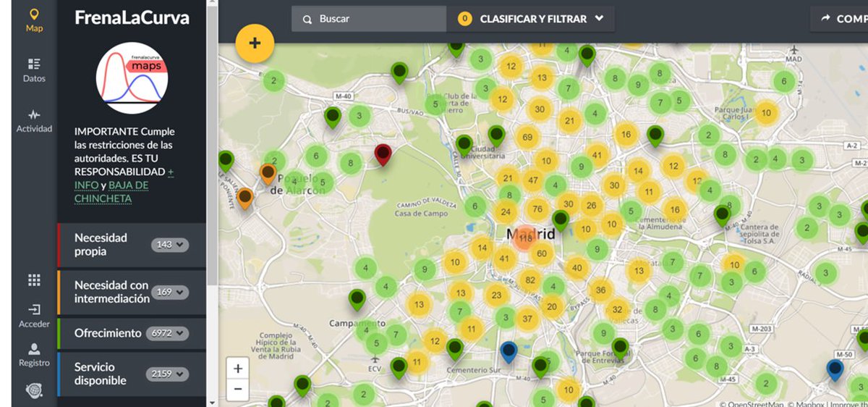Switch to the Datos view
Screen dimensions: 868x407
click(x=34, y=70)
